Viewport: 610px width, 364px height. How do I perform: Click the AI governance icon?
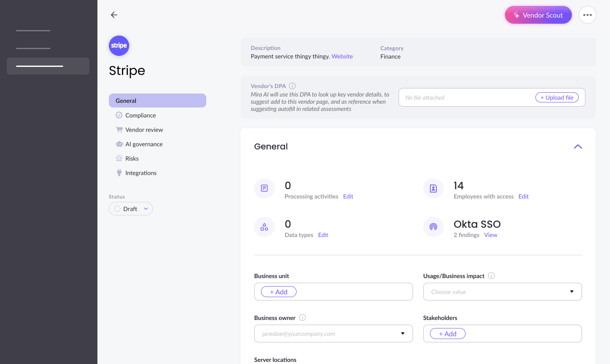tap(119, 144)
